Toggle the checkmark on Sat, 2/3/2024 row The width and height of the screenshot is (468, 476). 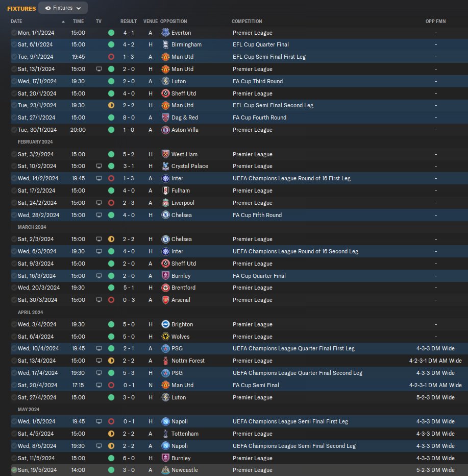click(14, 239)
